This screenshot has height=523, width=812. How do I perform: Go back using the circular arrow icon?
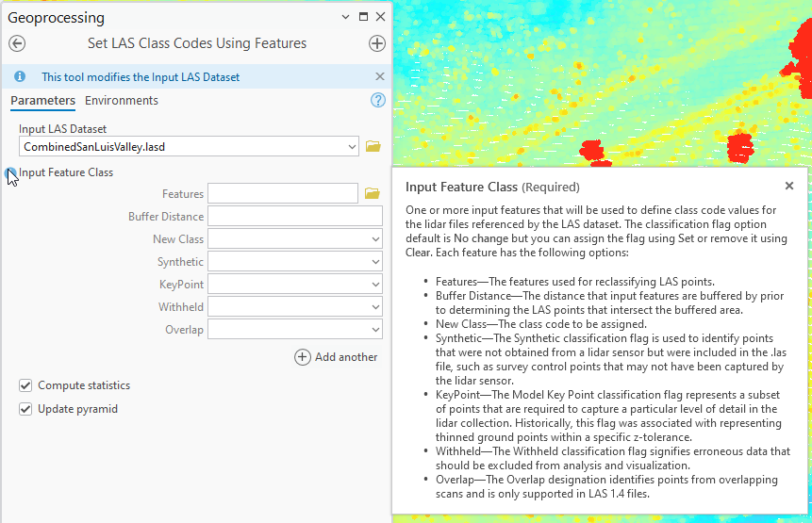[x=17, y=43]
